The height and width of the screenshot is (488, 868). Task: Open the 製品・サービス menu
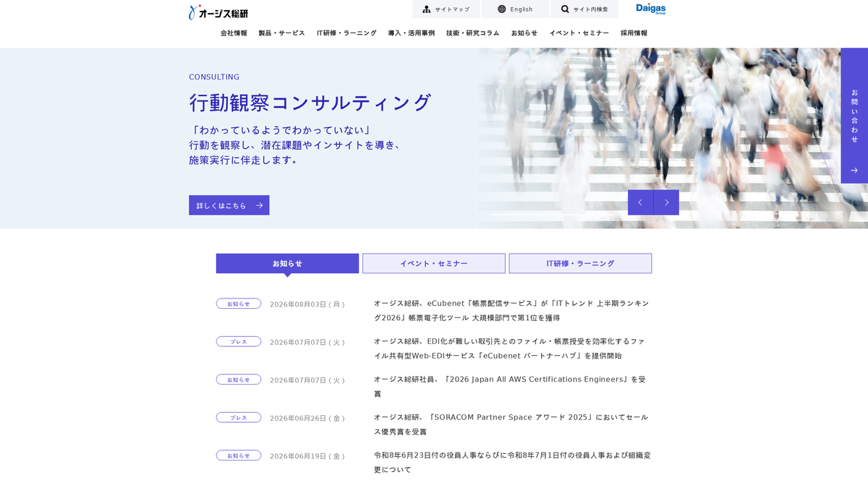coord(282,33)
